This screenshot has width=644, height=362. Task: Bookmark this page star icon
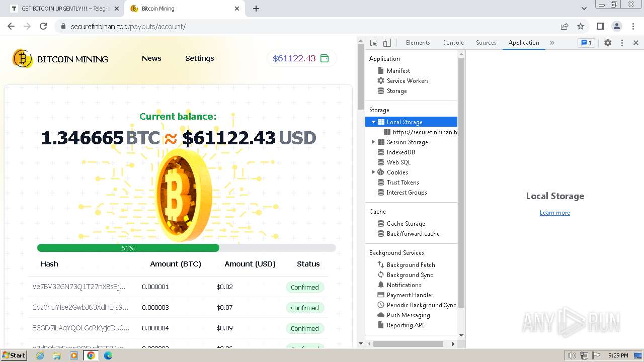[581, 26]
